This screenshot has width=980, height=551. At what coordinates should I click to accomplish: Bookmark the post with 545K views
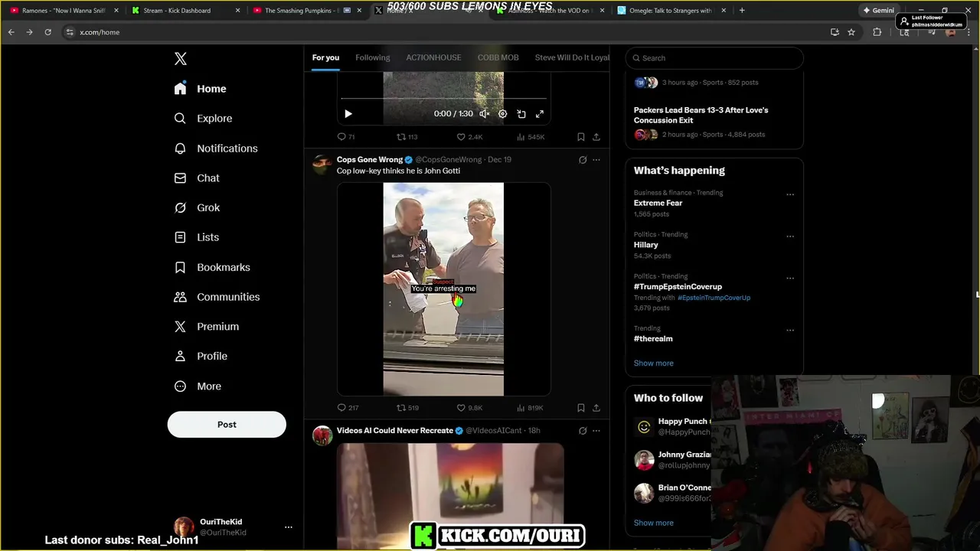pos(581,137)
